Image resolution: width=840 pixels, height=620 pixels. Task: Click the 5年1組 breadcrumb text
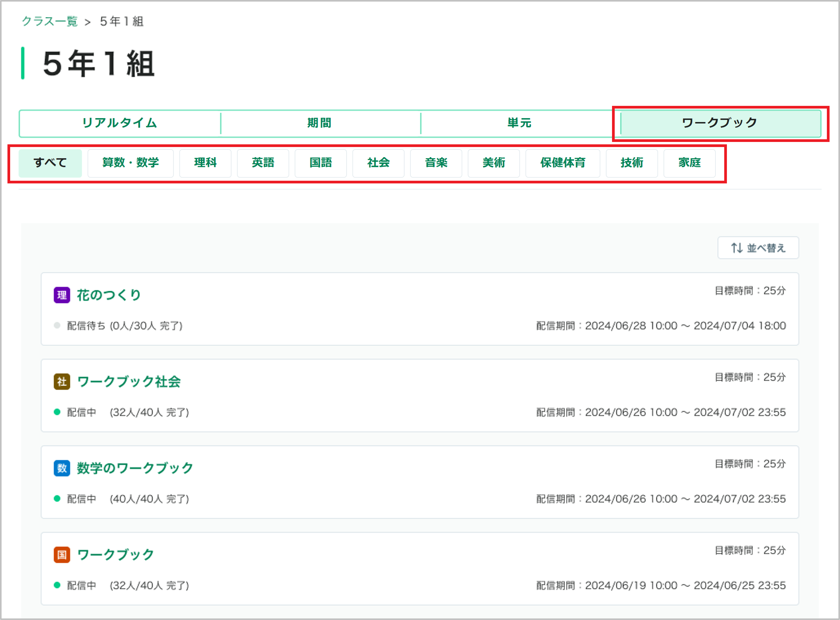[122, 21]
